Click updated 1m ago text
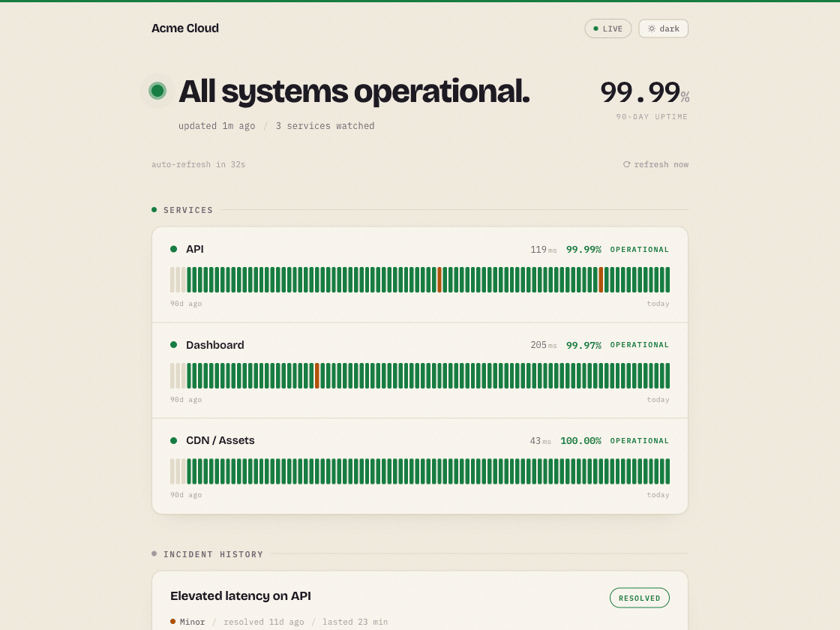This screenshot has height=630, width=840. 217,126
